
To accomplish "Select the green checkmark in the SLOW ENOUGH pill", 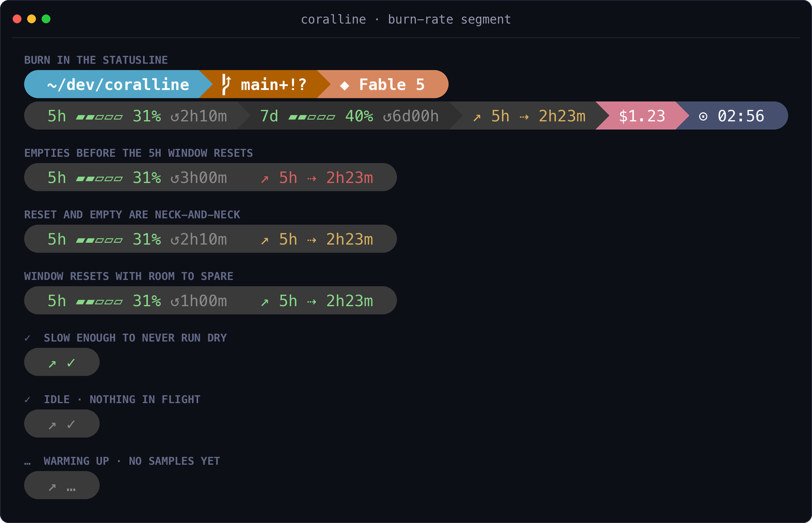I will pyautogui.click(x=71, y=362).
